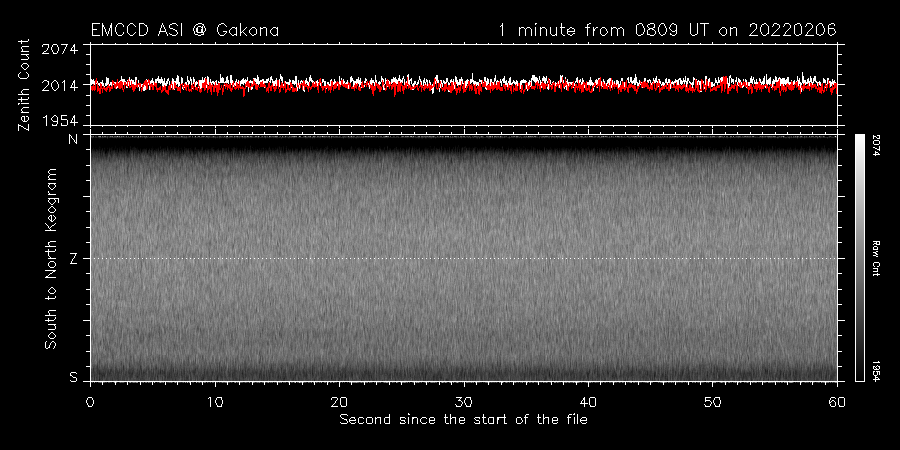Image resolution: width=900 pixels, height=450 pixels.
Task: Click the dotted zenith line in the keogram
Action: point(463,258)
